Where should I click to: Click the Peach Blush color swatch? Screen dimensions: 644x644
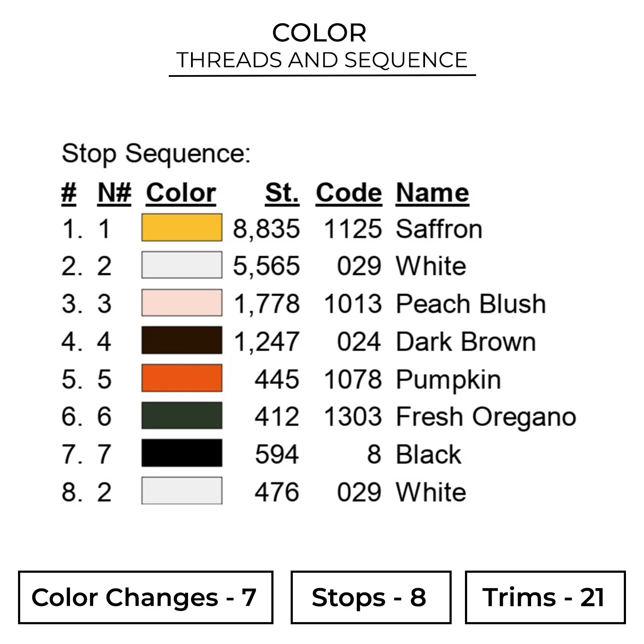click(182, 303)
